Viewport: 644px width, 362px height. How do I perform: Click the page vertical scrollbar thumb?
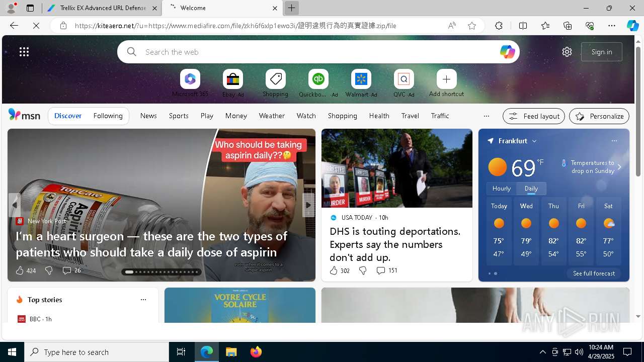point(638,112)
